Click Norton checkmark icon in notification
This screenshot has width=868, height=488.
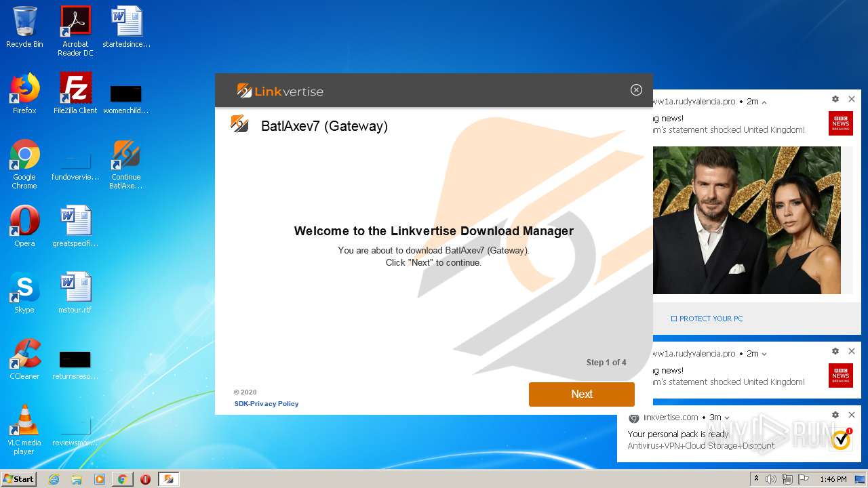(841, 439)
